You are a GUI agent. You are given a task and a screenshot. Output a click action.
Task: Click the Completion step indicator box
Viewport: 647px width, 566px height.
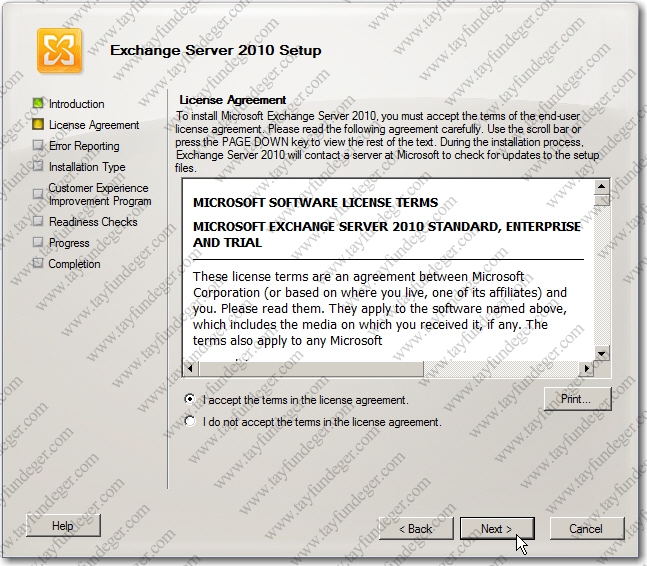pos(38,263)
